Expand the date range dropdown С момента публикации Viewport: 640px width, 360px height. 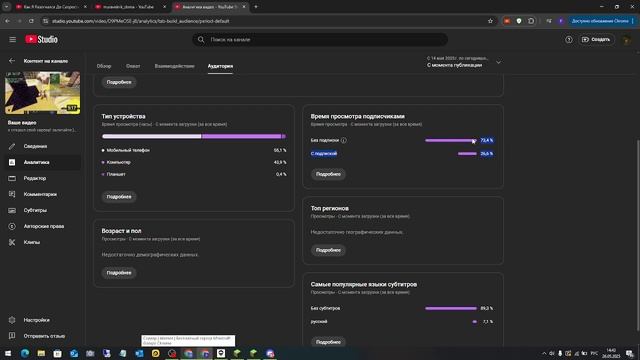point(464,62)
